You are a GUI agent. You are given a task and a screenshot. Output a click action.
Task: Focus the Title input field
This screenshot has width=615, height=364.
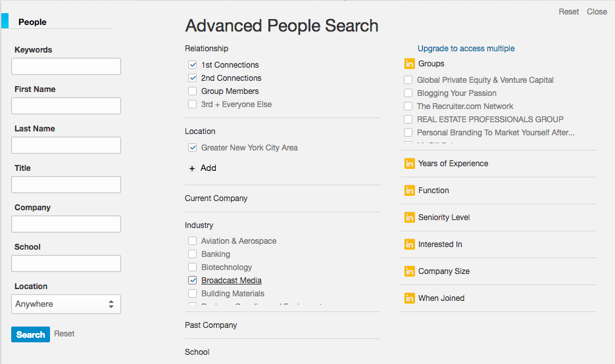click(66, 185)
